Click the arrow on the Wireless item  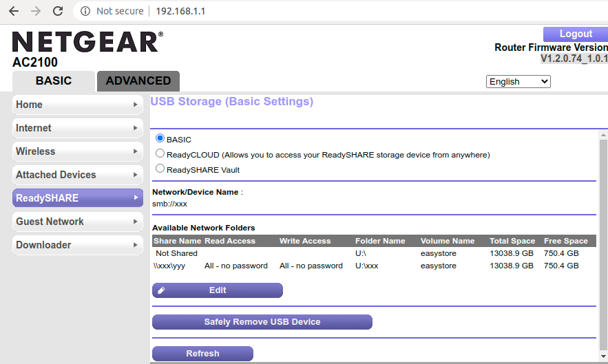(x=136, y=151)
